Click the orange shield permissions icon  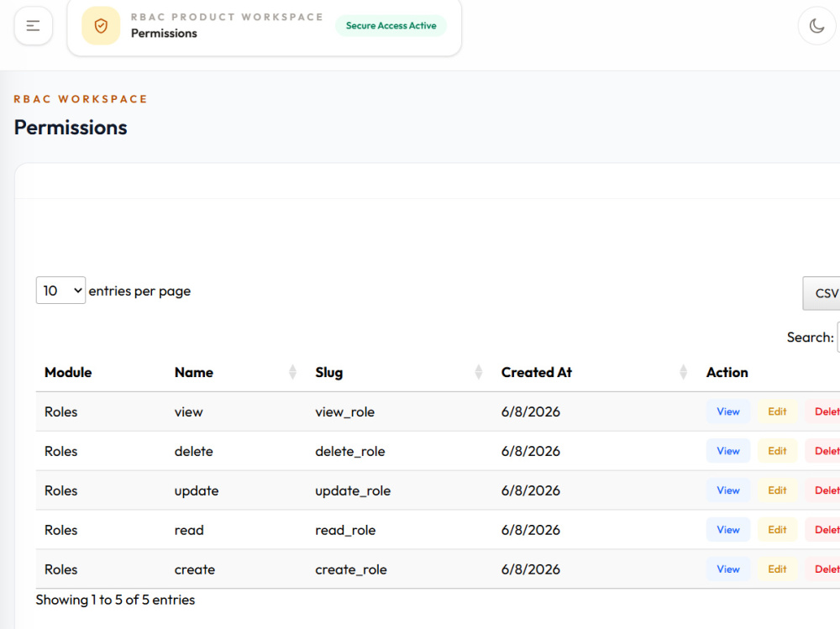[x=101, y=26]
